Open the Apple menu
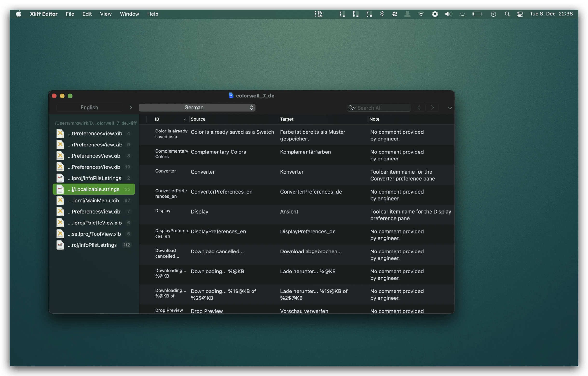This screenshot has width=588, height=376. (19, 14)
